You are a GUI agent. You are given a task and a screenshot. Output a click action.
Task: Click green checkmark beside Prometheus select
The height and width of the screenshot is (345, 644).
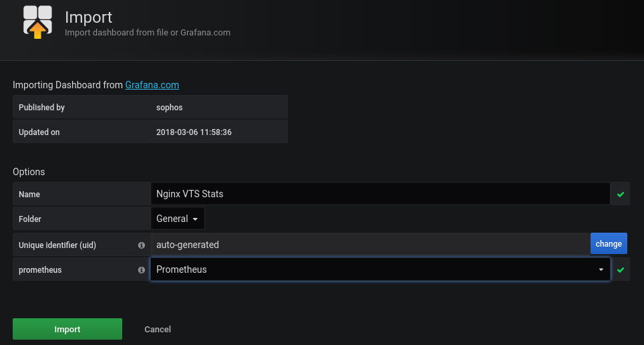click(621, 270)
